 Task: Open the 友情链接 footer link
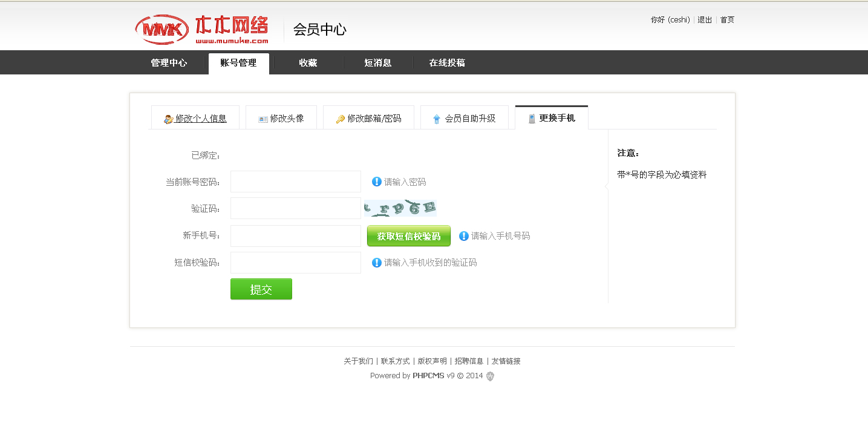click(x=506, y=361)
